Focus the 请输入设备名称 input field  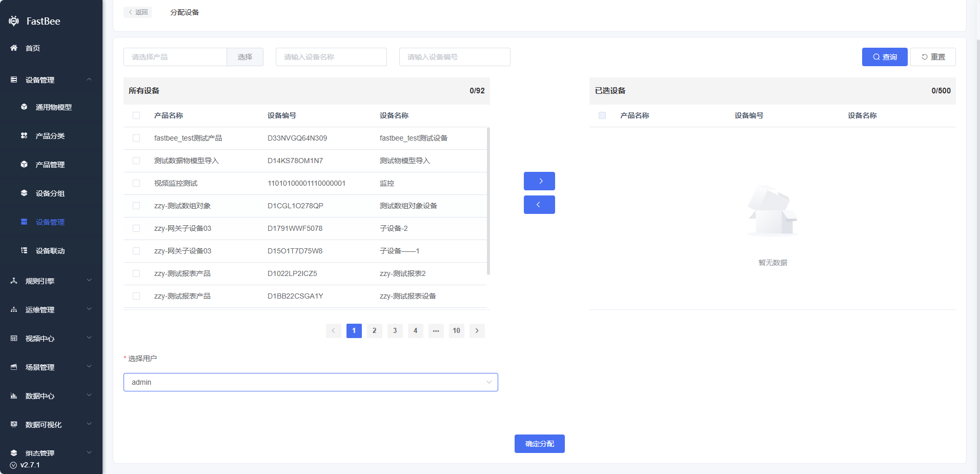click(331, 57)
